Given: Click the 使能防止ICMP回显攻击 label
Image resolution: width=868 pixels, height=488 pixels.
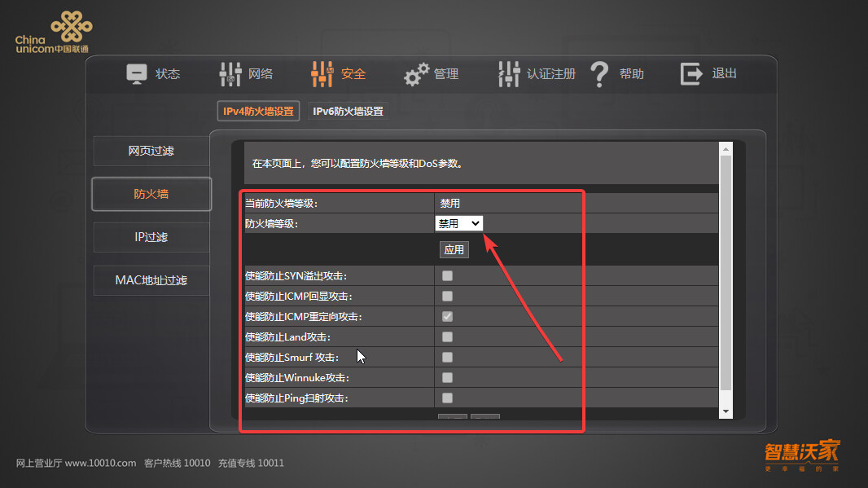Looking at the screenshot, I should pyautogui.click(x=299, y=297).
